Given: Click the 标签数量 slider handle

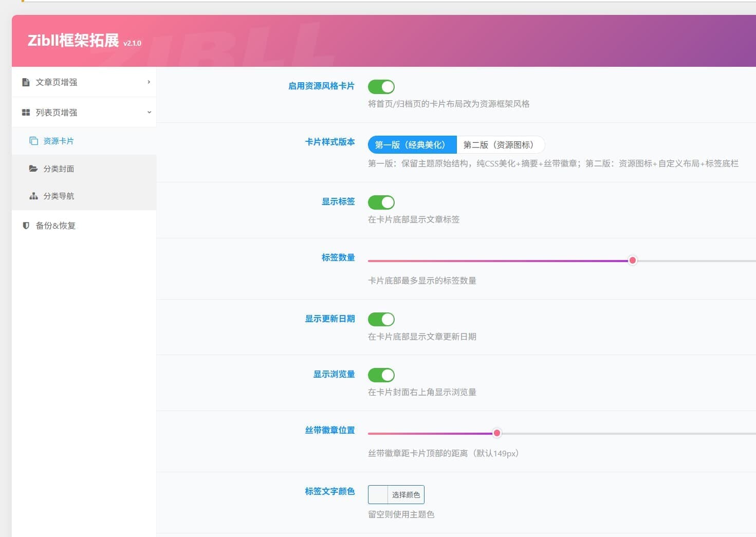Looking at the screenshot, I should click(633, 261).
